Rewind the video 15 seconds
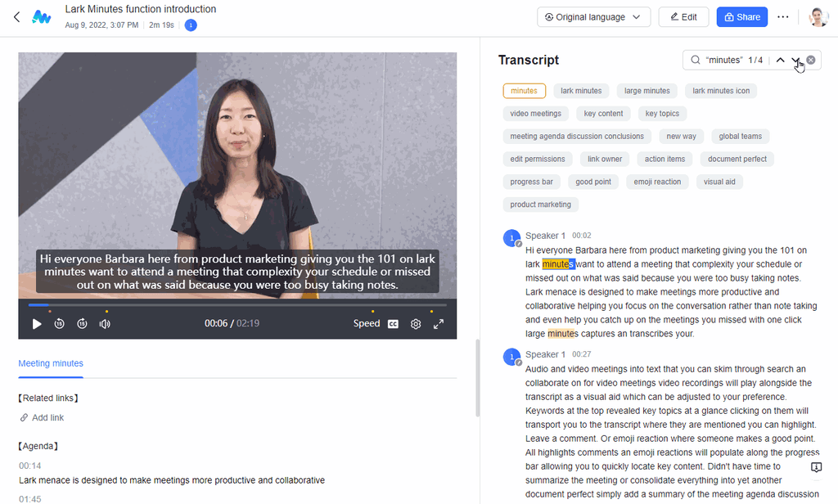The image size is (838, 504). coord(59,323)
